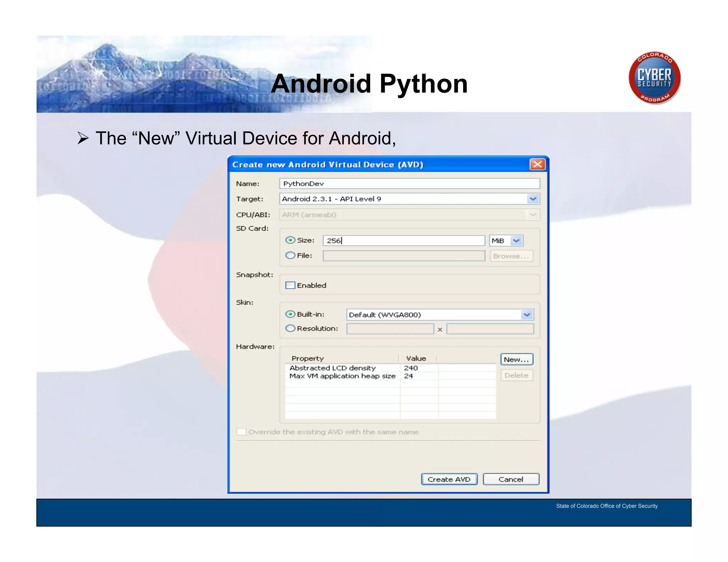The image size is (728, 562).
Task: Select the Built-in skin radio button
Action: tap(290, 314)
